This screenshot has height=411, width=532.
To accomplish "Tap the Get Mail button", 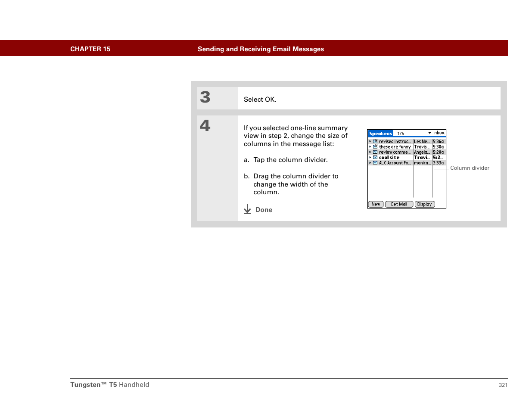I will [399, 204].
